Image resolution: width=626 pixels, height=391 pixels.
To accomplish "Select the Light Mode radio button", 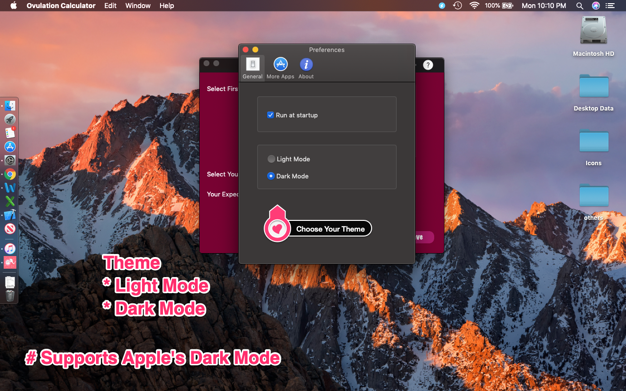I will coord(271,159).
